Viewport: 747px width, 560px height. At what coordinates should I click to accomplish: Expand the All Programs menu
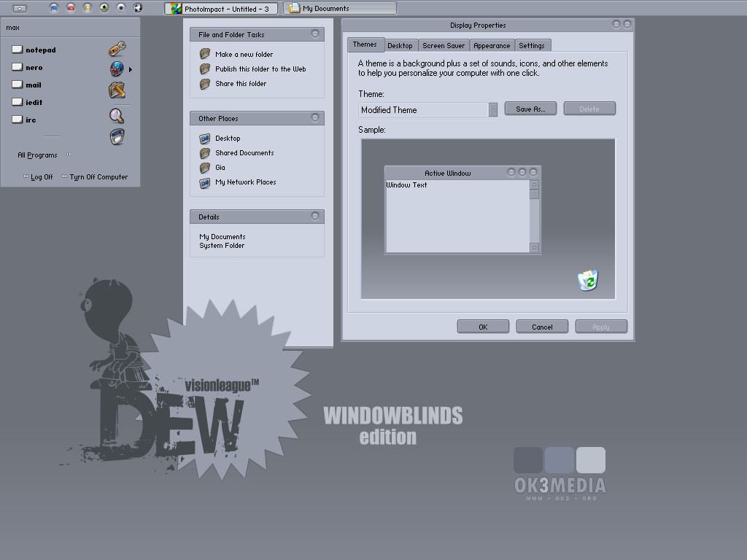click(44, 155)
